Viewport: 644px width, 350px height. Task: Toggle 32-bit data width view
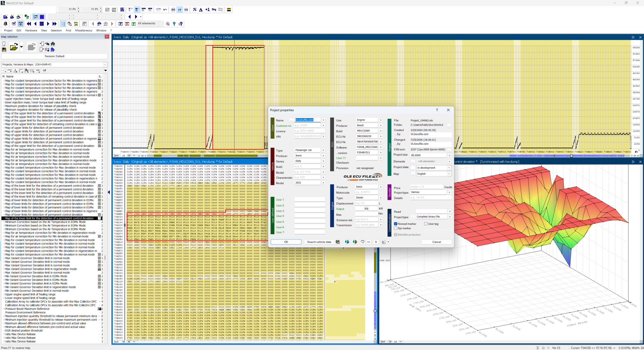tap(143, 10)
